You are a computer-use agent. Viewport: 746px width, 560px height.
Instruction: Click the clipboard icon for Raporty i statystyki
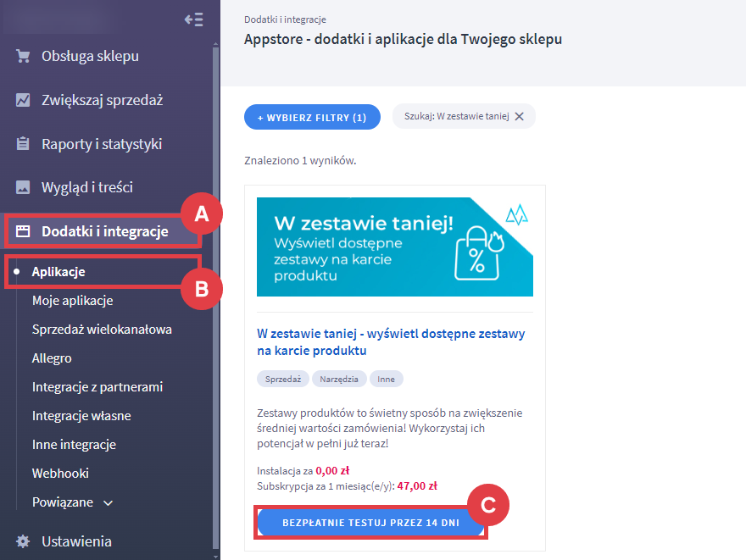[23, 144]
